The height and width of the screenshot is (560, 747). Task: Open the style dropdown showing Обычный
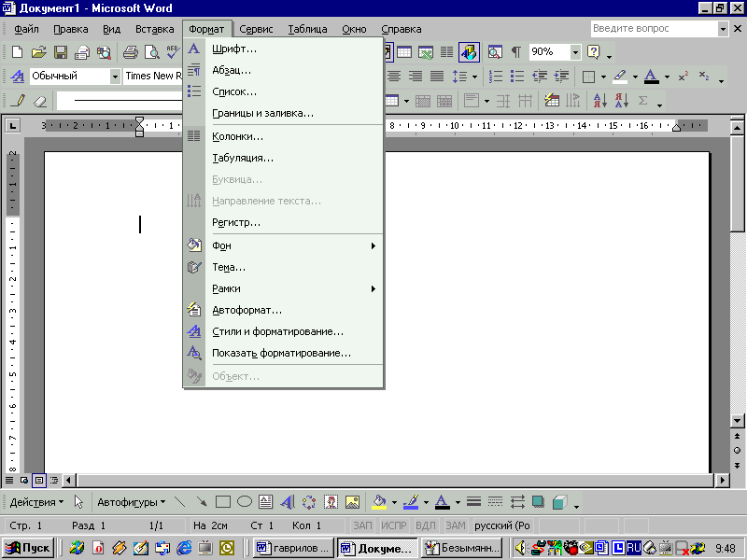tap(115, 77)
